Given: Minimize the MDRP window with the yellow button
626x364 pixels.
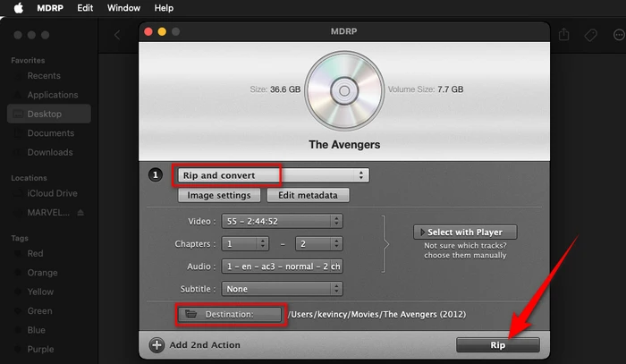Looking at the screenshot, I should tap(162, 31).
